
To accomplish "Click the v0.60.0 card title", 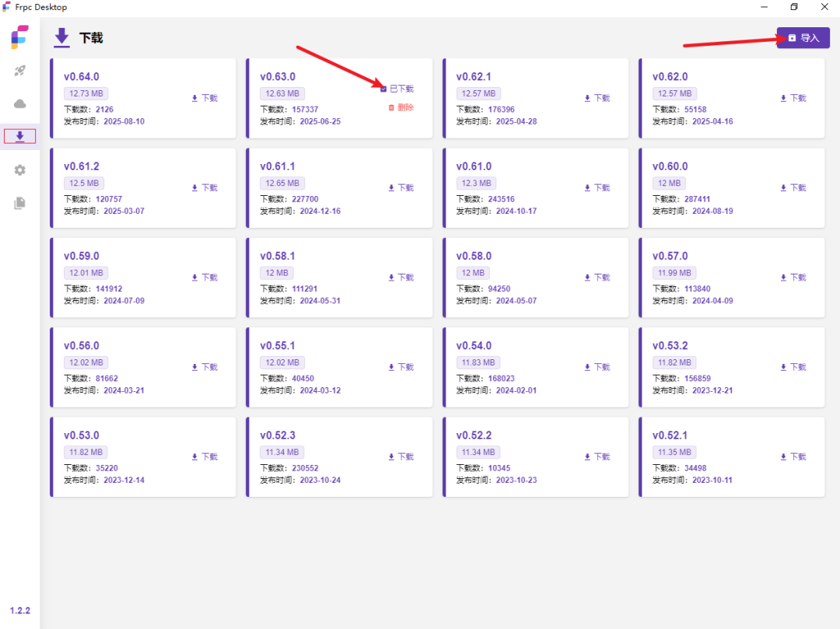I will click(x=670, y=166).
